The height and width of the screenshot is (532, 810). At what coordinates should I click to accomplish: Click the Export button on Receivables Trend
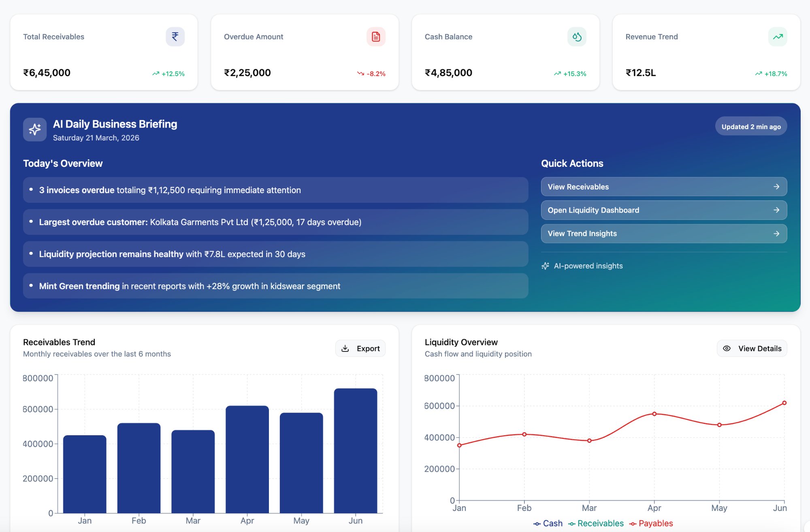[360, 348]
